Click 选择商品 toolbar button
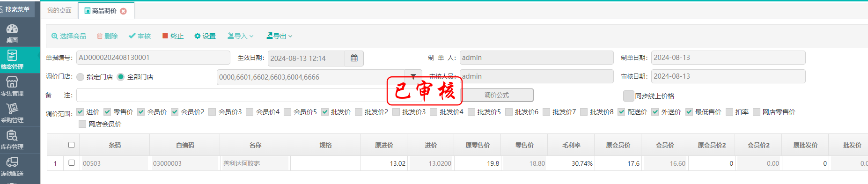Viewport: 868px width, 184px height. tap(69, 36)
